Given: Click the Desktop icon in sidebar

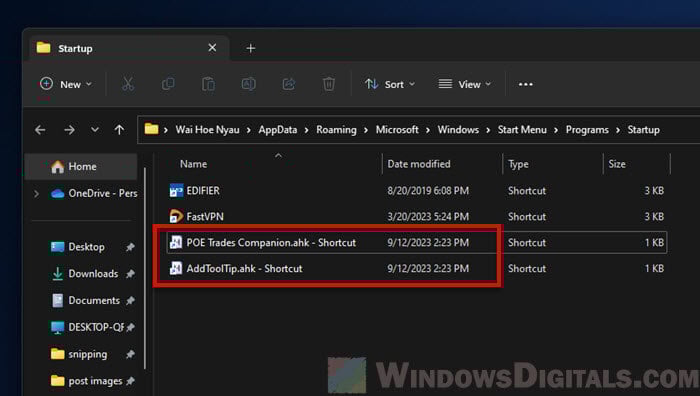Looking at the screenshot, I should tap(58, 247).
